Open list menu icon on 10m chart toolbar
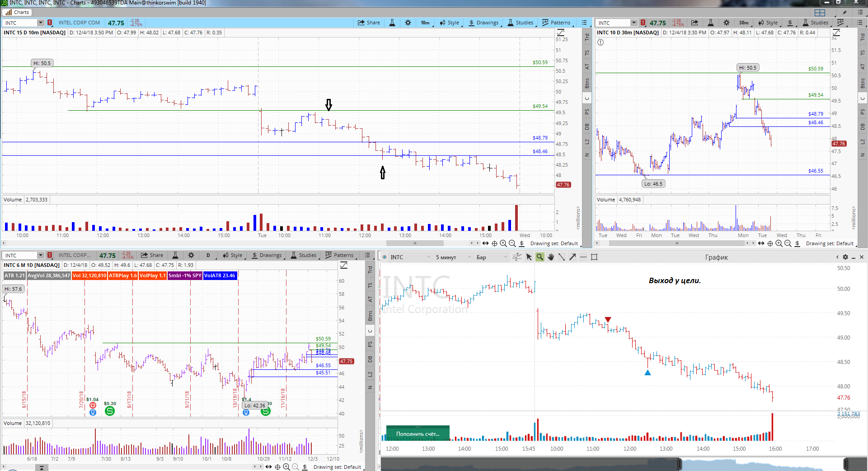Viewport: 868px width, 471px height. pos(584,23)
